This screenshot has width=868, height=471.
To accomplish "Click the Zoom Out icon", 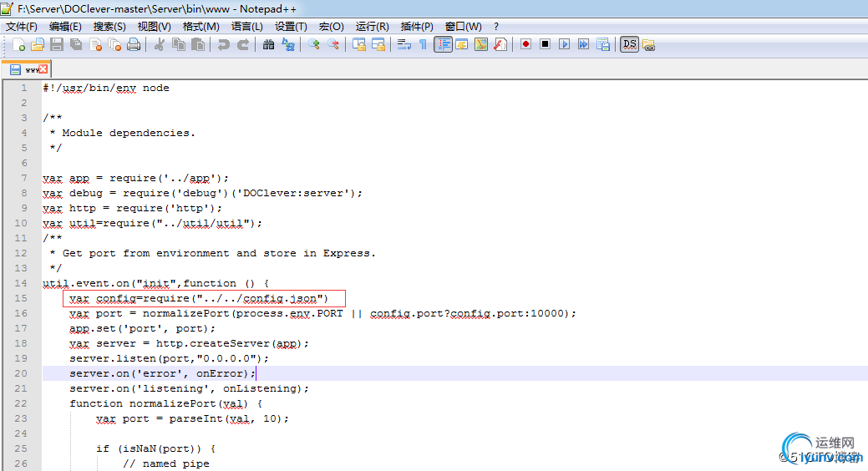I will [x=333, y=45].
